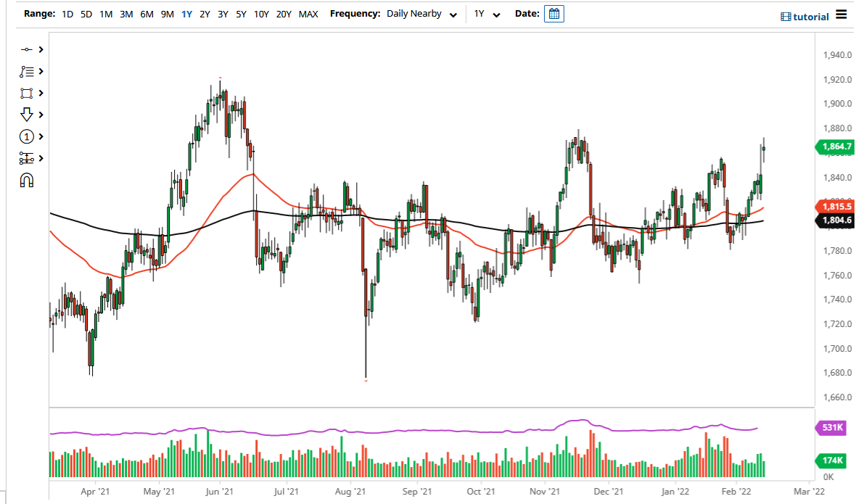Click the Mar '22 date axis label

tap(809, 492)
